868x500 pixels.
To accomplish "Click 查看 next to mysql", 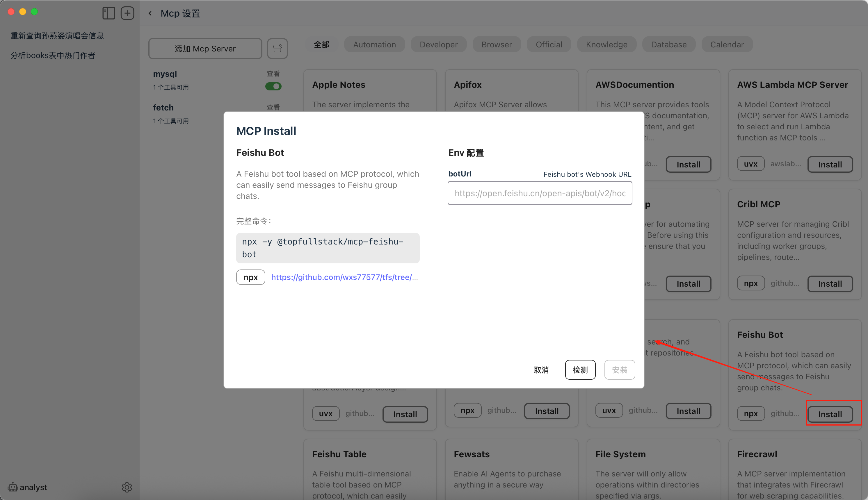I will click(x=273, y=74).
